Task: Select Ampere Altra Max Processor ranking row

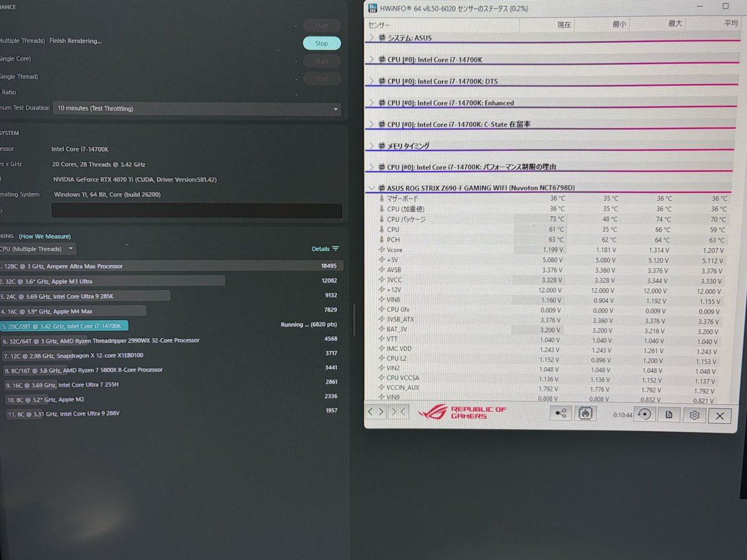Action: tap(171, 266)
